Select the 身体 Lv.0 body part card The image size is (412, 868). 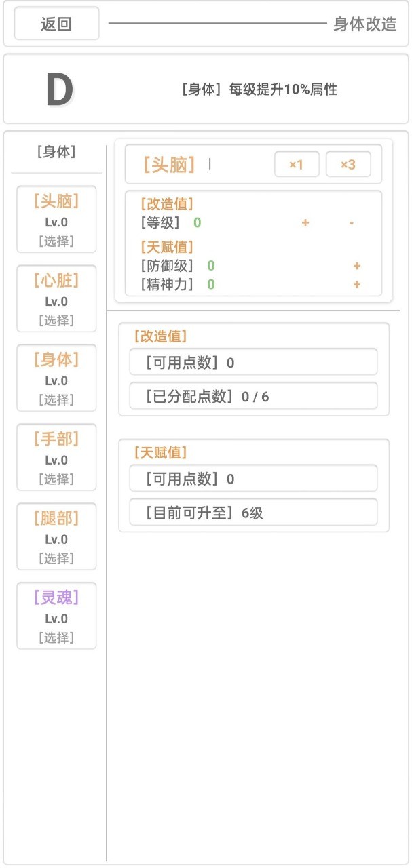56,378
